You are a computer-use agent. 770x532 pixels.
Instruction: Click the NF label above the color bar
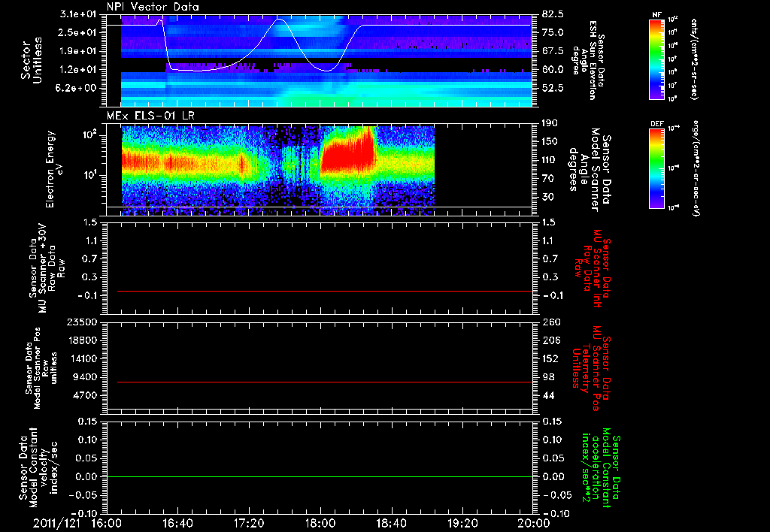point(656,15)
